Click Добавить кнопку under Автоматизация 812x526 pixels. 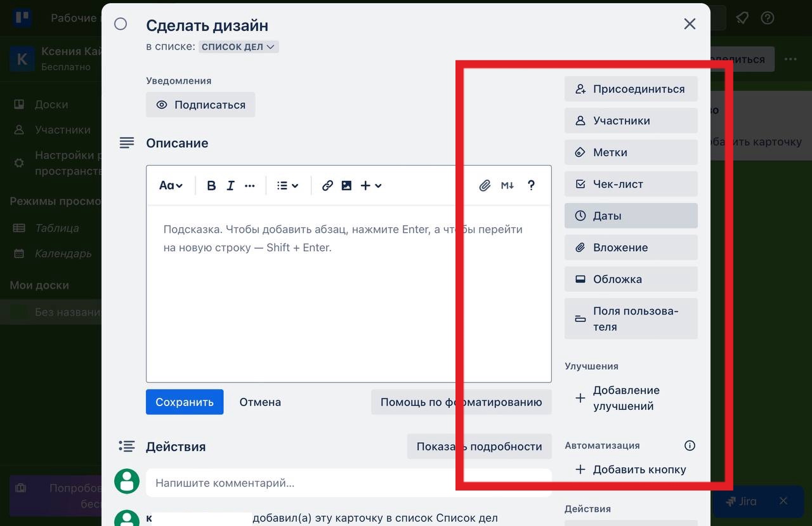tap(631, 470)
